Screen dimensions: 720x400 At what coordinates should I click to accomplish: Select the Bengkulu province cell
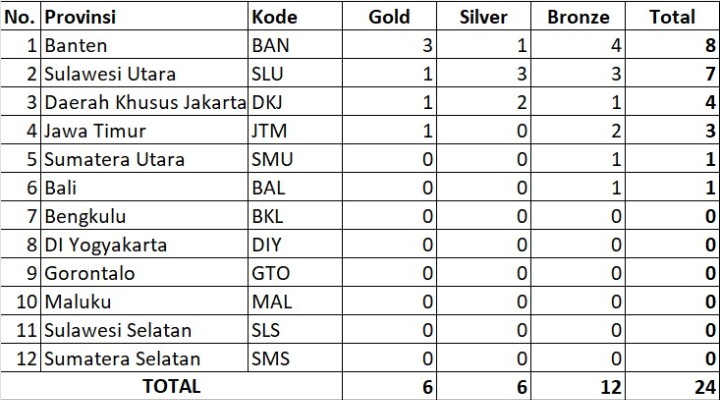(144, 216)
